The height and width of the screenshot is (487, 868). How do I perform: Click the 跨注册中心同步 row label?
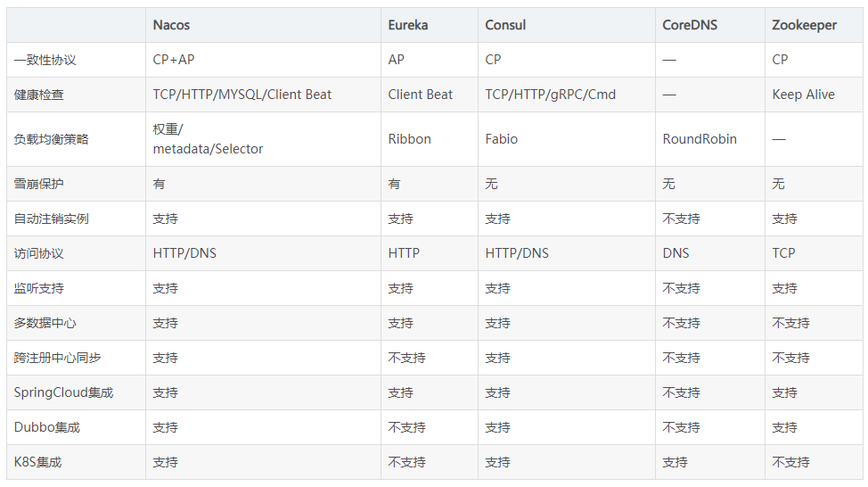point(58,358)
